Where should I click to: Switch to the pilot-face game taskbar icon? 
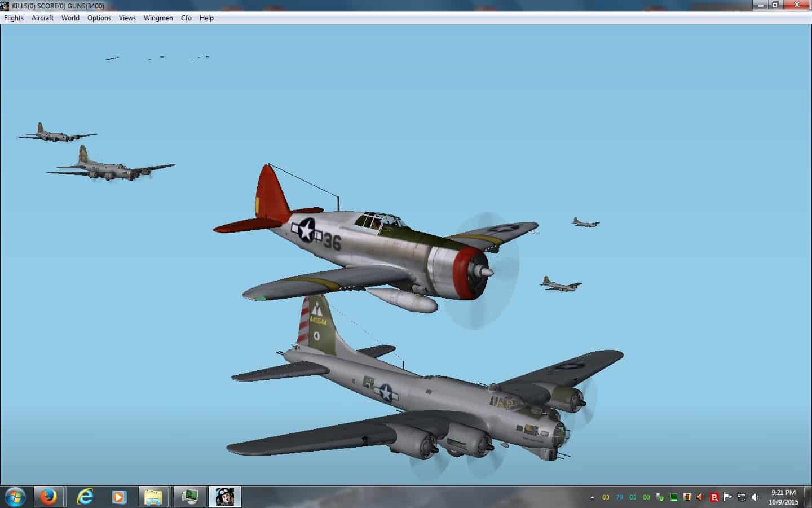click(x=224, y=497)
